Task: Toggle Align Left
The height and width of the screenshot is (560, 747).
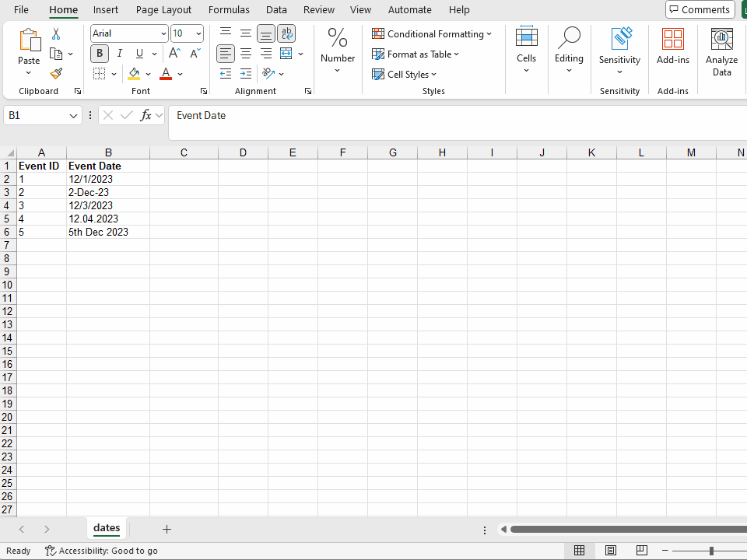Action: [x=226, y=54]
